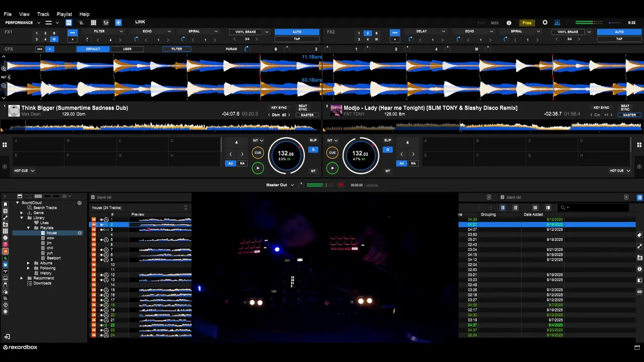Click FX2 TAP button

coord(619,39)
